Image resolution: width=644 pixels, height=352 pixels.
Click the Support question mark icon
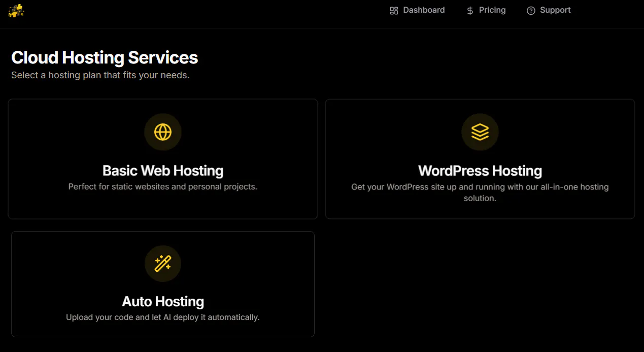tap(531, 11)
